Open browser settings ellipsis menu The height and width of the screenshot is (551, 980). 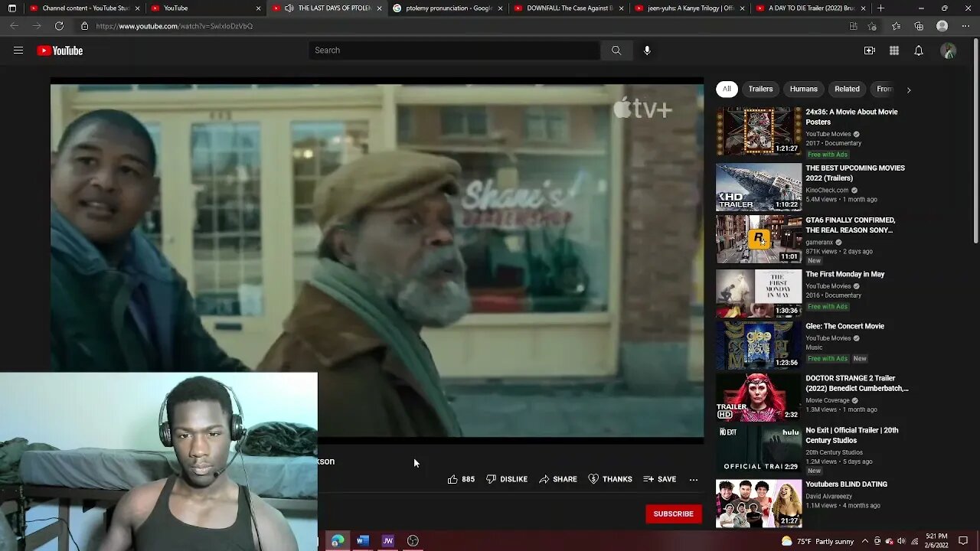[965, 26]
